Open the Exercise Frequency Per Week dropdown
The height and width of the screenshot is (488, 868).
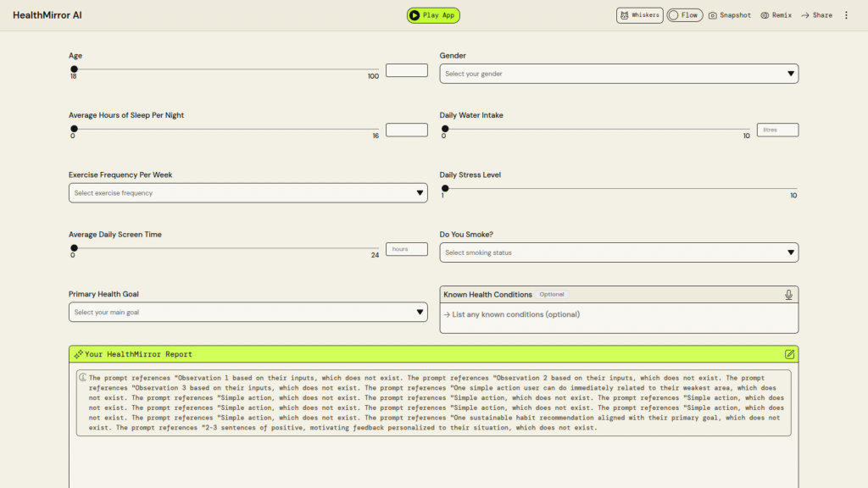[248, 193]
